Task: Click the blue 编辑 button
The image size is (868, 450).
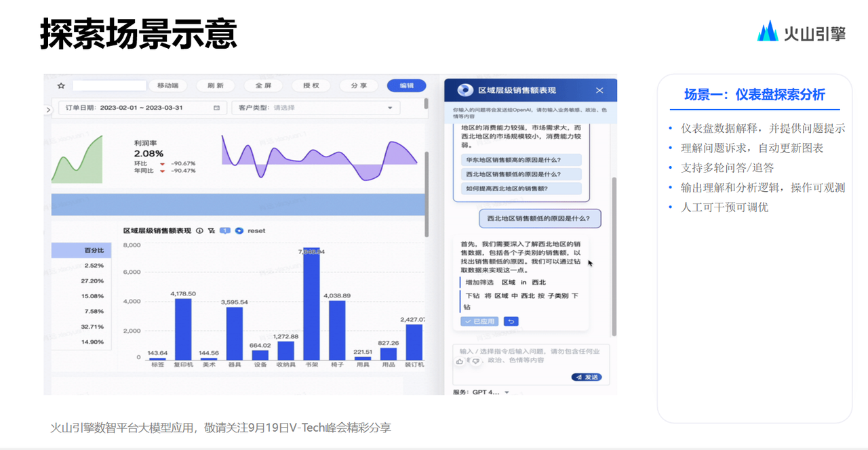Action: 407,86
